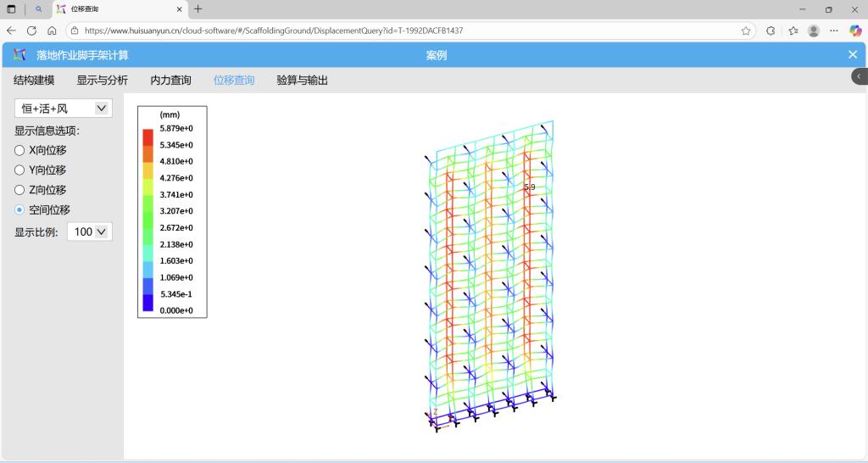Close the 案例 panel with X

click(x=853, y=55)
